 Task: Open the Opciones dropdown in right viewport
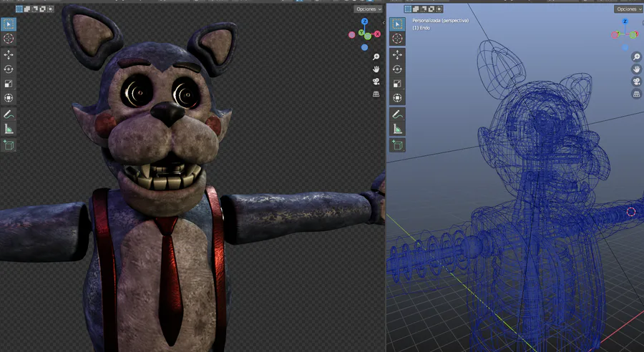[x=629, y=9]
